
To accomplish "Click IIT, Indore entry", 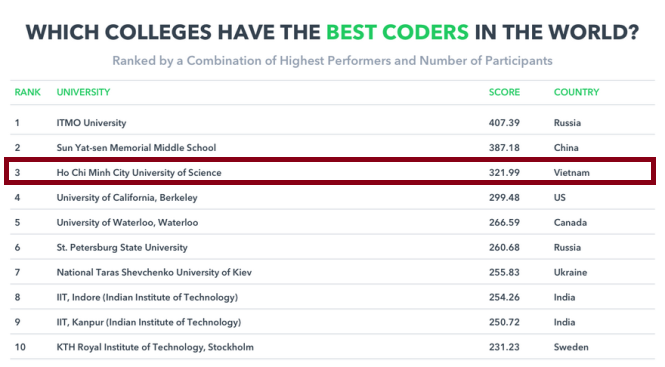I will coord(147,297).
